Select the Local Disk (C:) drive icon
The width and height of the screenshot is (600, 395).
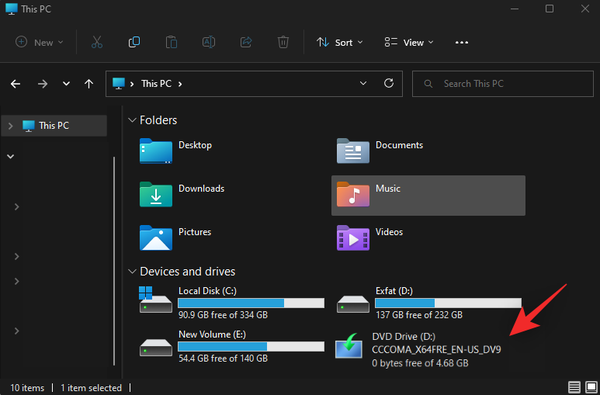(x=155, y=300)
